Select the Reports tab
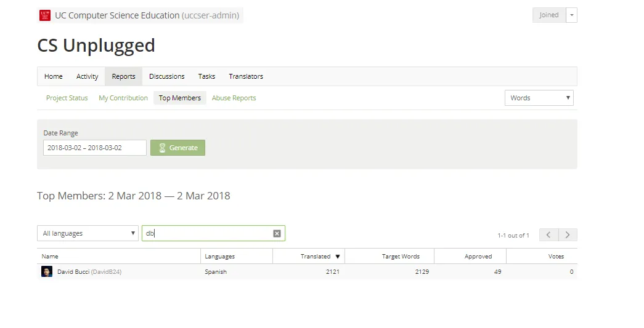This screenshot has height=328, width=644. [x=123, y=76]
